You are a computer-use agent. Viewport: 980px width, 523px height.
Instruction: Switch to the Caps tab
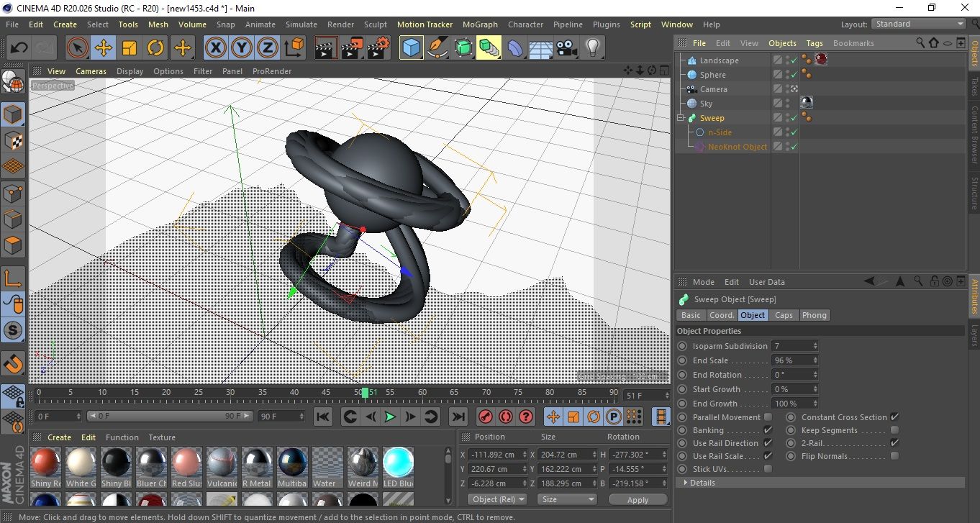(x=784, y=315)
